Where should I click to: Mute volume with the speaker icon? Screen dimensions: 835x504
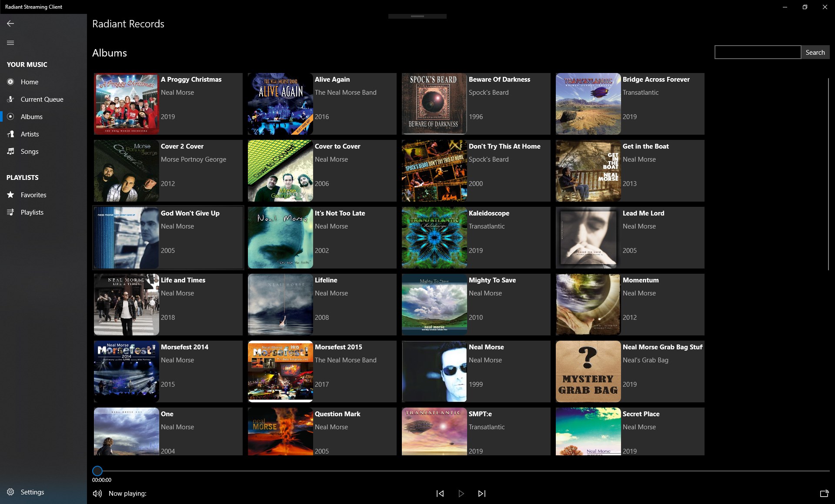pos(97,494)
